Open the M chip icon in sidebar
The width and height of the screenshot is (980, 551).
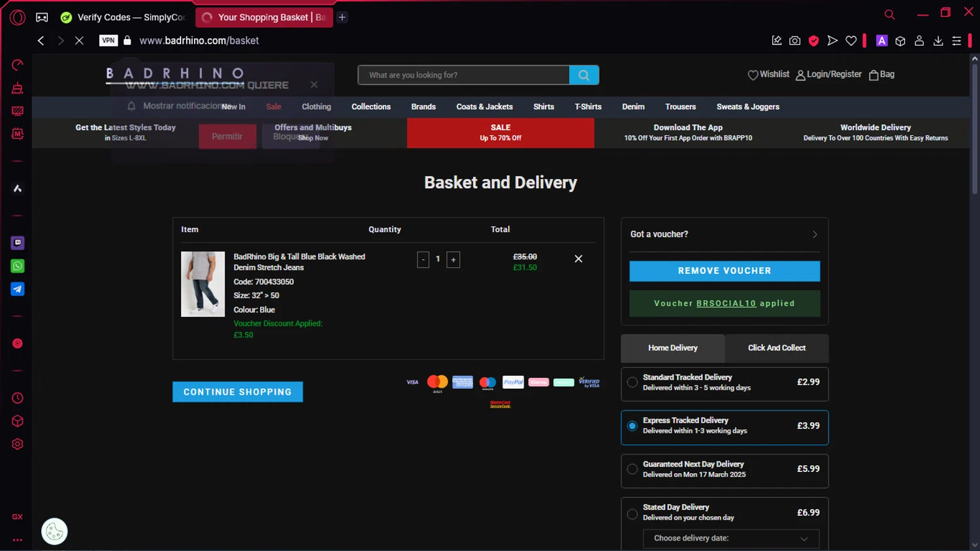pyautogui.click(x=18, y=134)
